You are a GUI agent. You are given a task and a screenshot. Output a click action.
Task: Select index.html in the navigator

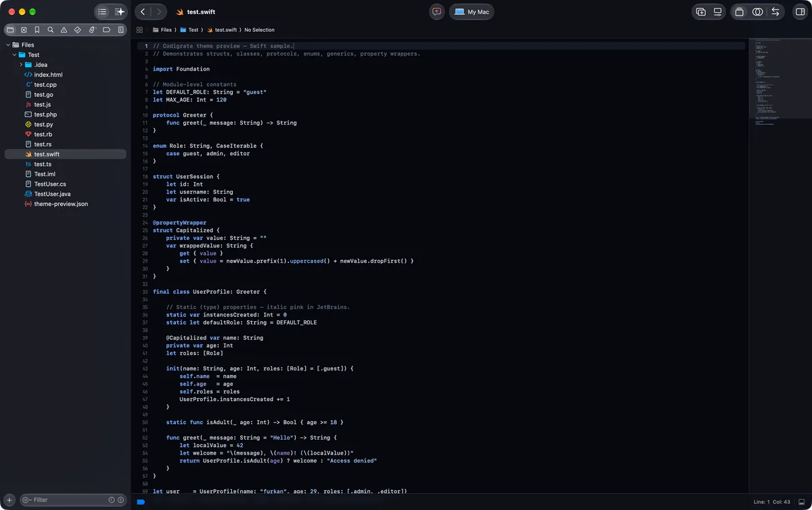48,75
